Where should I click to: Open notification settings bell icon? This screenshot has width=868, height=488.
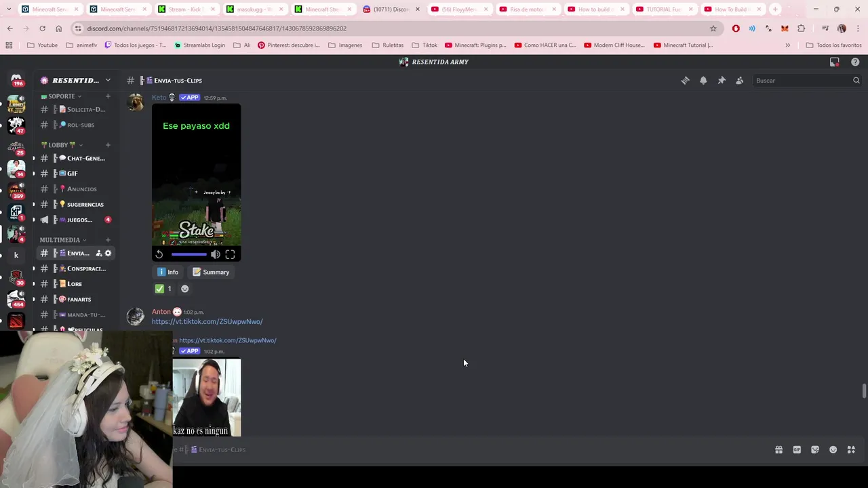pyautogui.click(x=703, y=81)
